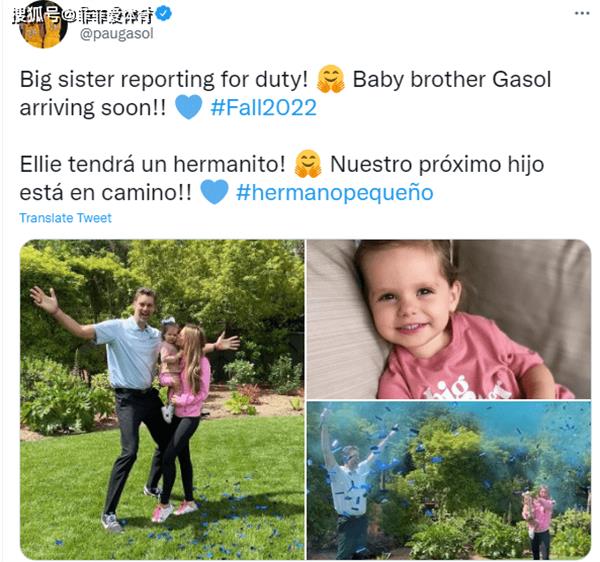Open the three-dot more options menu

[x=582, y=13]
